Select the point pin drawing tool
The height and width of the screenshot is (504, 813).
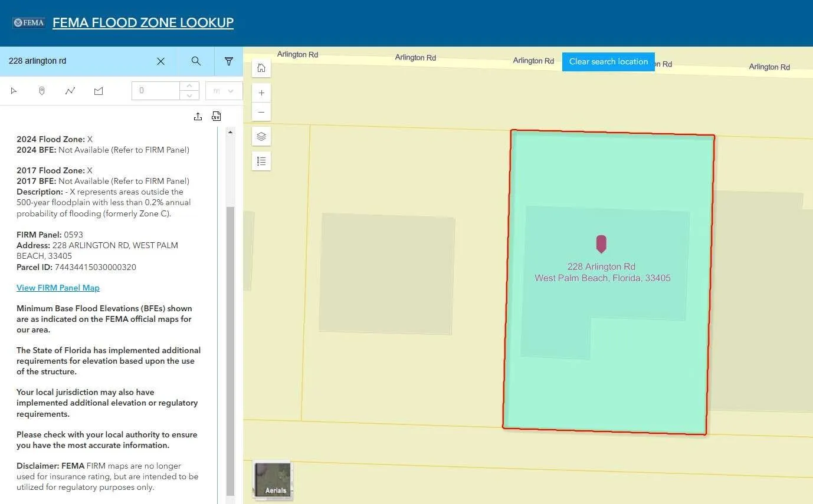[x=42, y=91]
